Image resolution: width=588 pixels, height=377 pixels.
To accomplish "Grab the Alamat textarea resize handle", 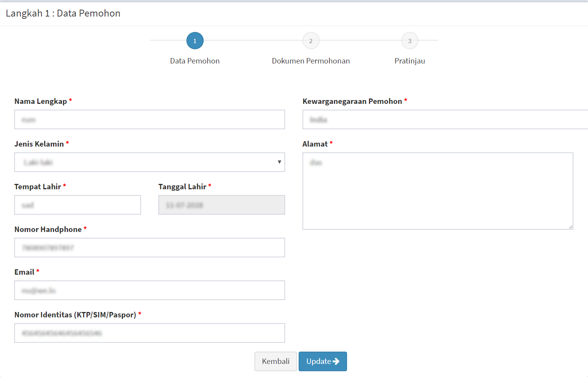I will point(571,227).
